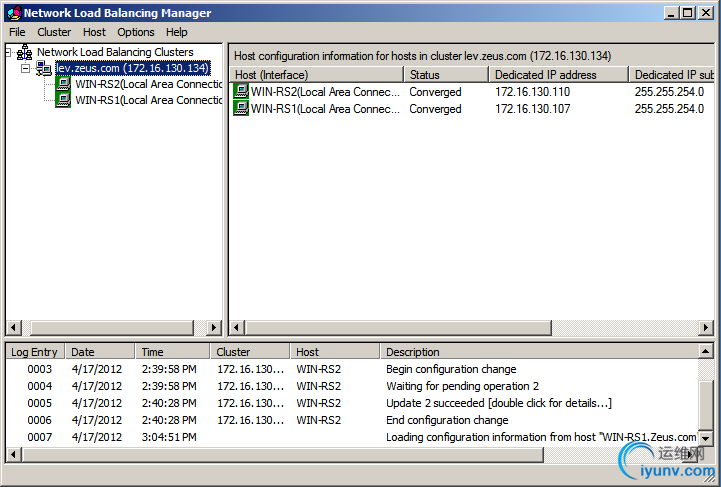Open the Cluster menu
The image size is (721, 487).
[x=54, y=32]
